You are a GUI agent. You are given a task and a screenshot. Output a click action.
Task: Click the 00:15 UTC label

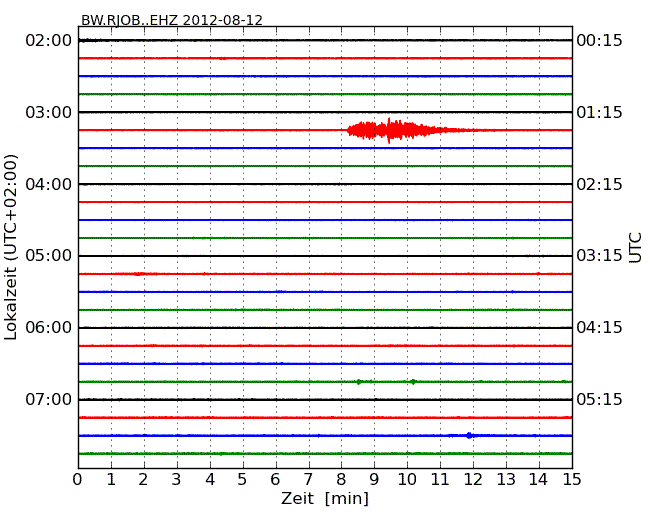point(599,41)
